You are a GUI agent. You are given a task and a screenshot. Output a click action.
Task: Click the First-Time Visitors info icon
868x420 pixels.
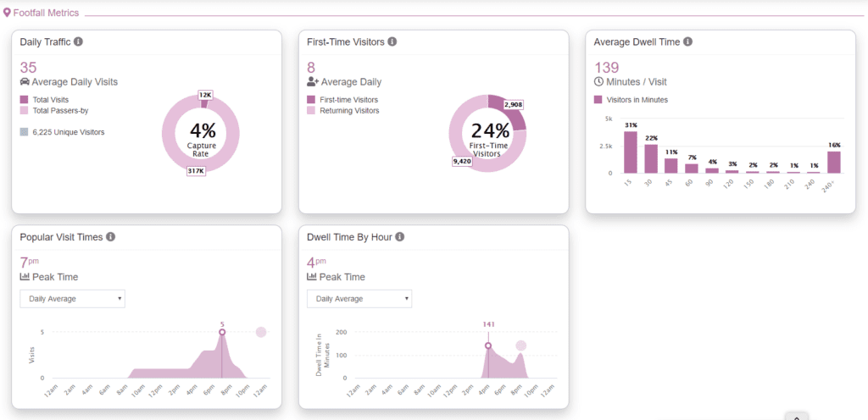click(392, 41)
